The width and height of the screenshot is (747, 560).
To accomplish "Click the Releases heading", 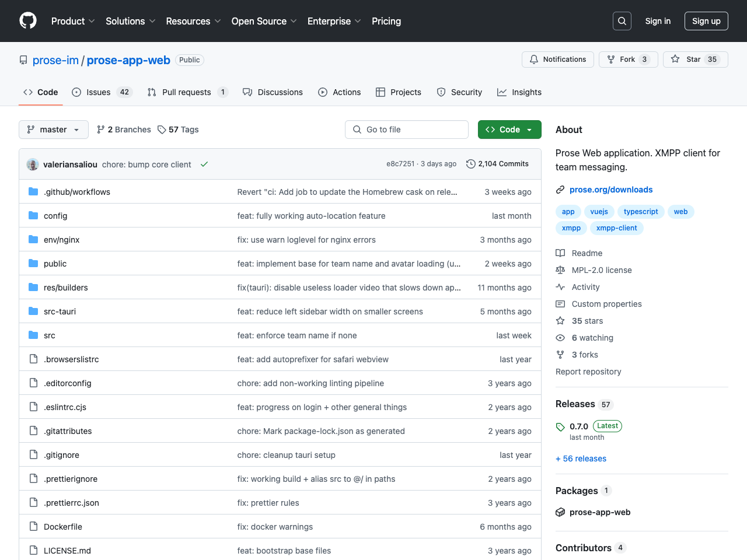I will click(x=575, y=404).
